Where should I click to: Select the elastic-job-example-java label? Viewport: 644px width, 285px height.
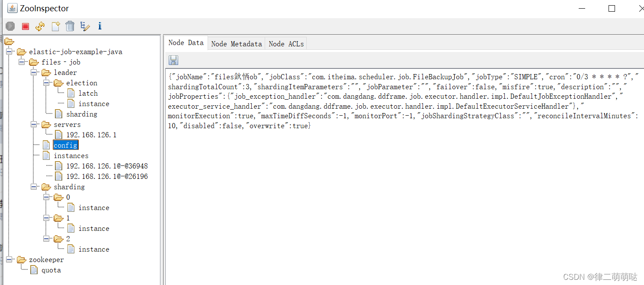click(76, 52)
